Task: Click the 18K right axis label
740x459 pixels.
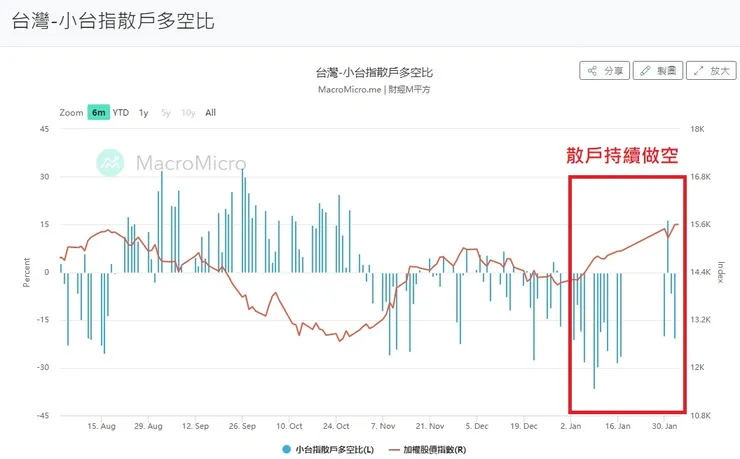Action: [x=697, y=129]
